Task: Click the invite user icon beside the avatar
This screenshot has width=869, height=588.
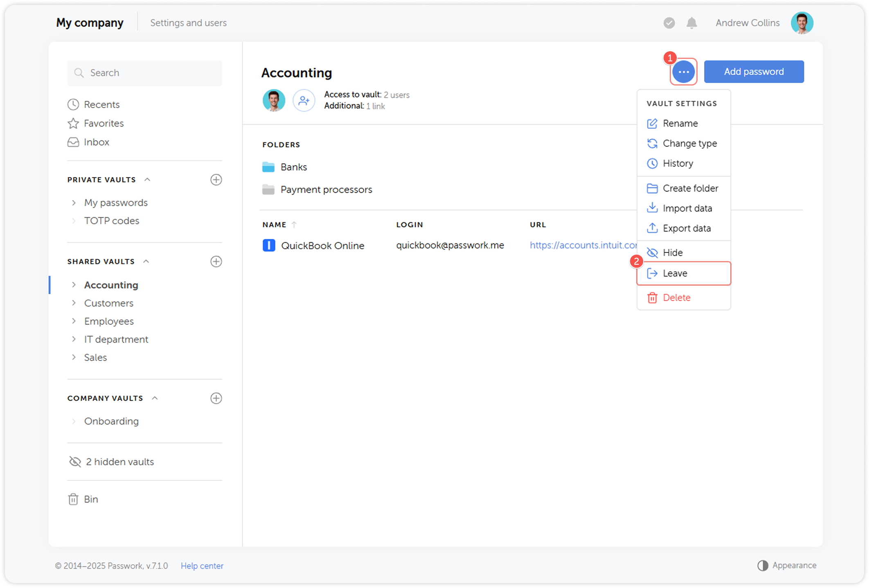Action: [304, 100]
